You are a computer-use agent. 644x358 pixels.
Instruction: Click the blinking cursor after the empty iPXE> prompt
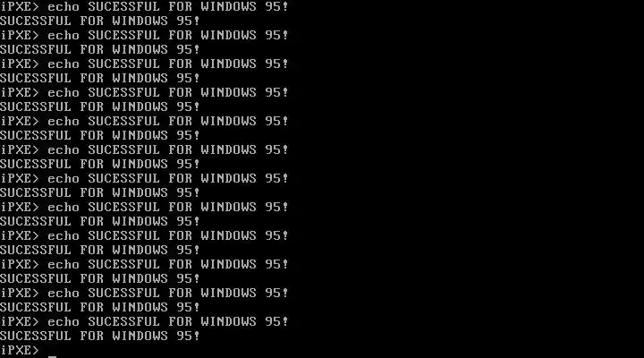point(52,356)
